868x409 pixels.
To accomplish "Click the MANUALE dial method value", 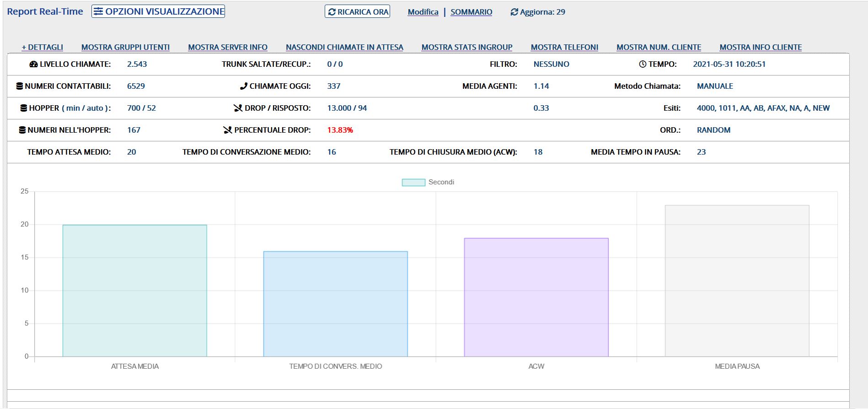I will coord(715,86).
